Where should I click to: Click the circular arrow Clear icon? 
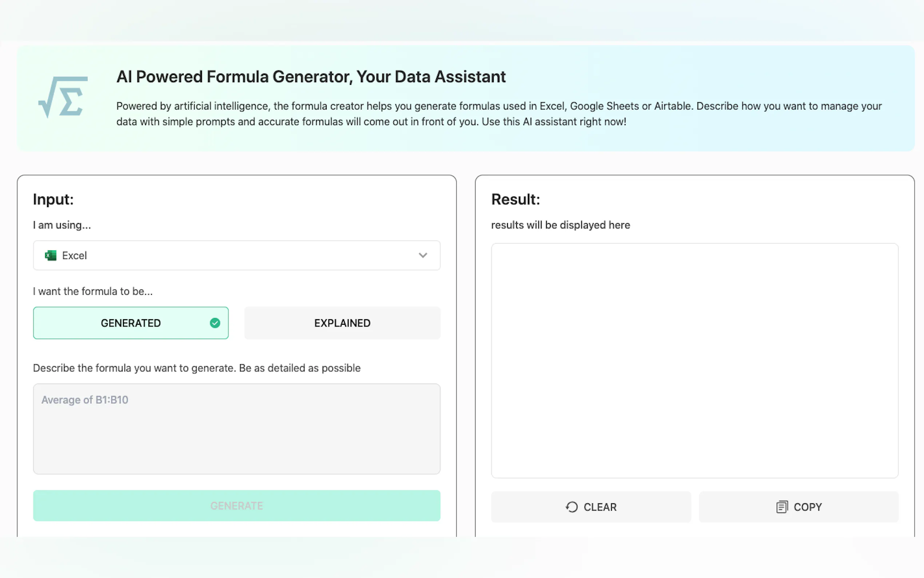point(571,507)
